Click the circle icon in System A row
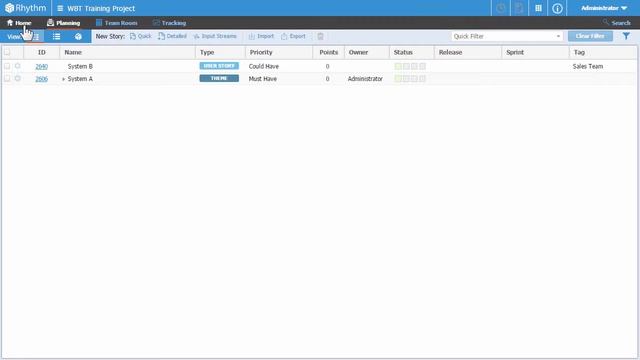Image resolution: width=640 pixels, height=360 pixels. point(18,78)
